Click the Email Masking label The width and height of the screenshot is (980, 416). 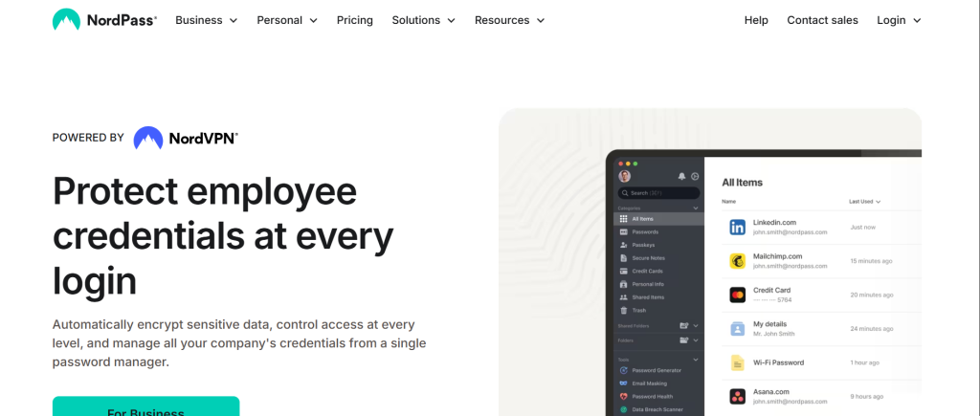(650, 383)
